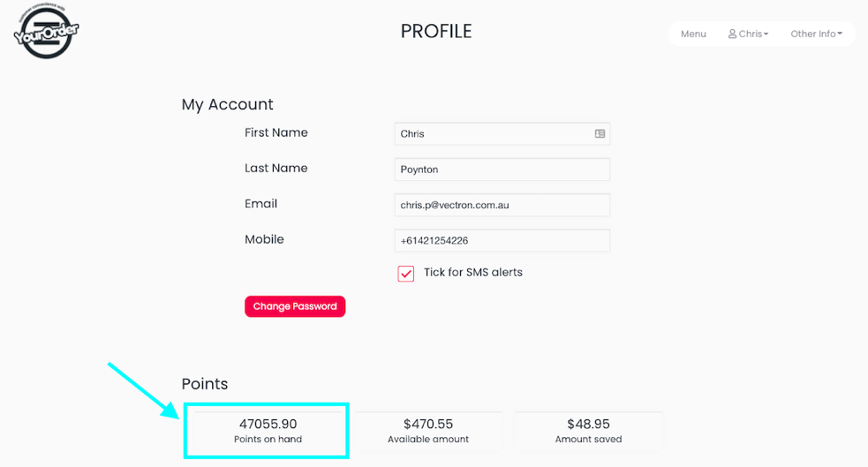
Task: Click the My Account section heading
Action: 228,104
